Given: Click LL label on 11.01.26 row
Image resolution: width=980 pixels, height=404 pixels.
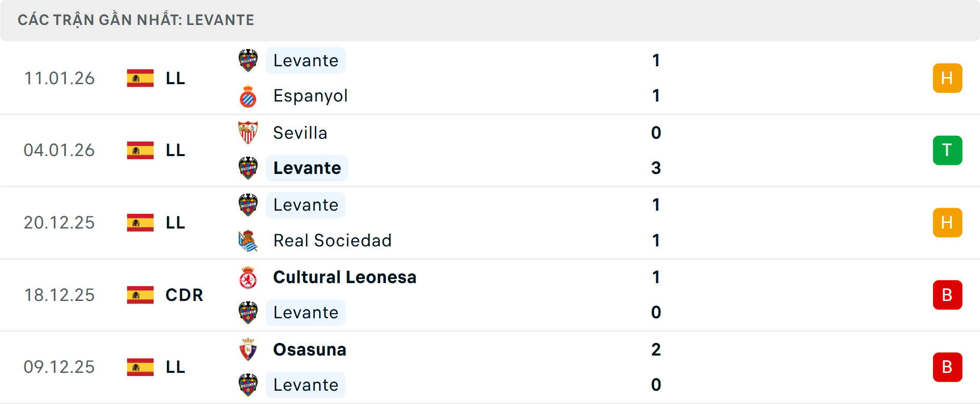Looking at the screenshot, I should [x=175, y=78].
